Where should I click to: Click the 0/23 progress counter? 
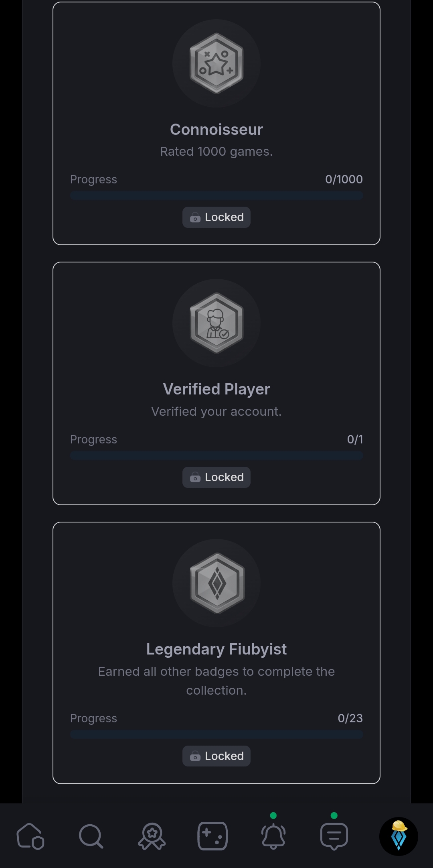click(x=350, y=718)
